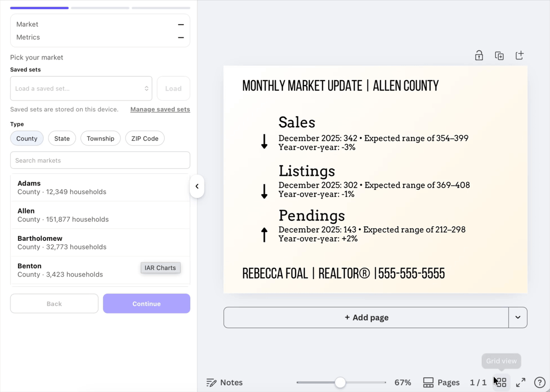This screenshot has width=550, height=392.
Task: Collapse the sidebar with the left chevron
Action: 197,186
